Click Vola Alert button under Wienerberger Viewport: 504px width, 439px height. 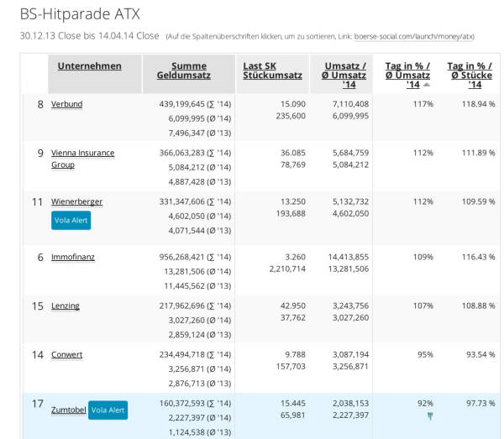coord(71,221)
